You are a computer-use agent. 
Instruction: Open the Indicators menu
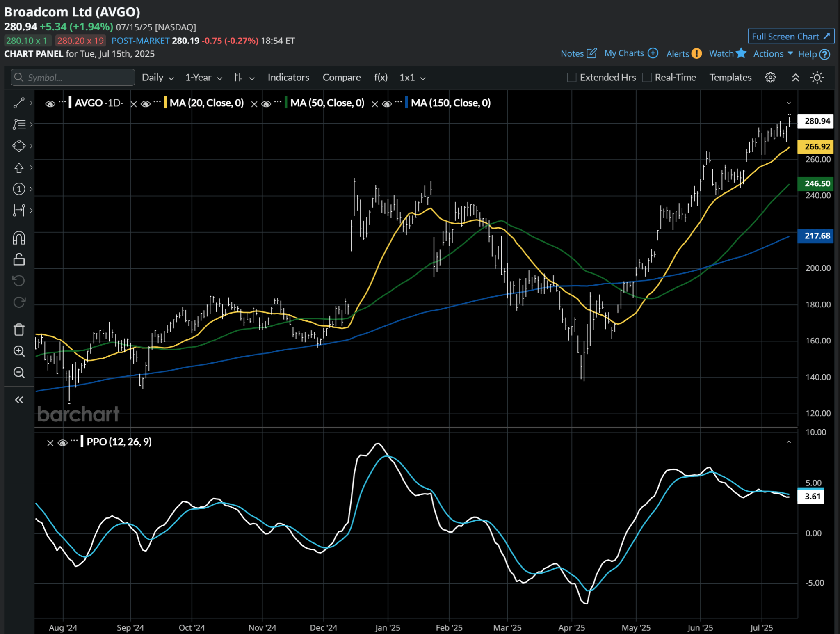pos(288,78)
